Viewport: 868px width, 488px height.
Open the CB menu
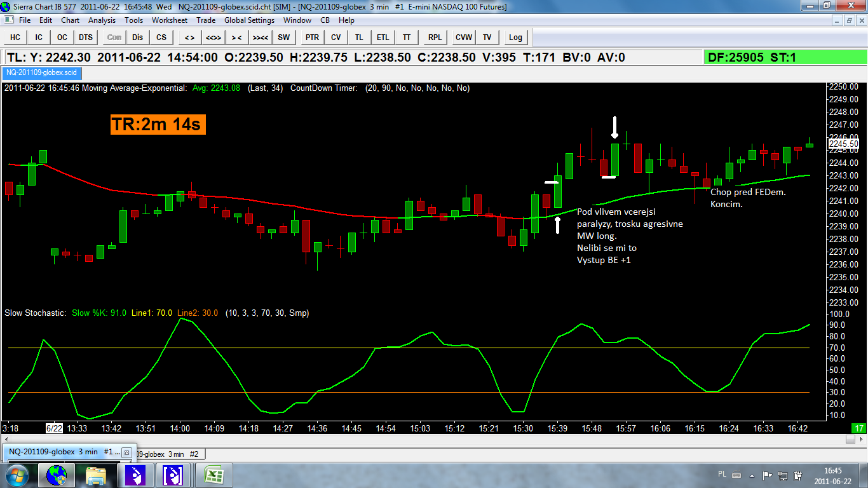click(325, 20)
